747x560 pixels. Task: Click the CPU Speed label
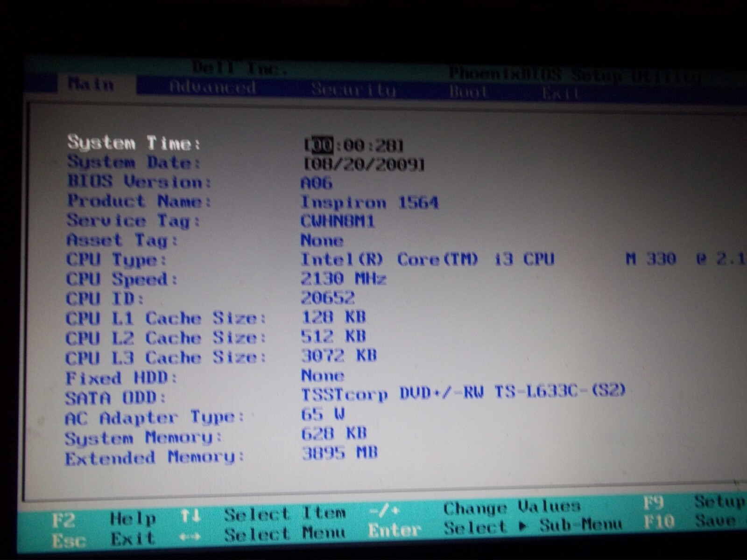coord(122,279)
